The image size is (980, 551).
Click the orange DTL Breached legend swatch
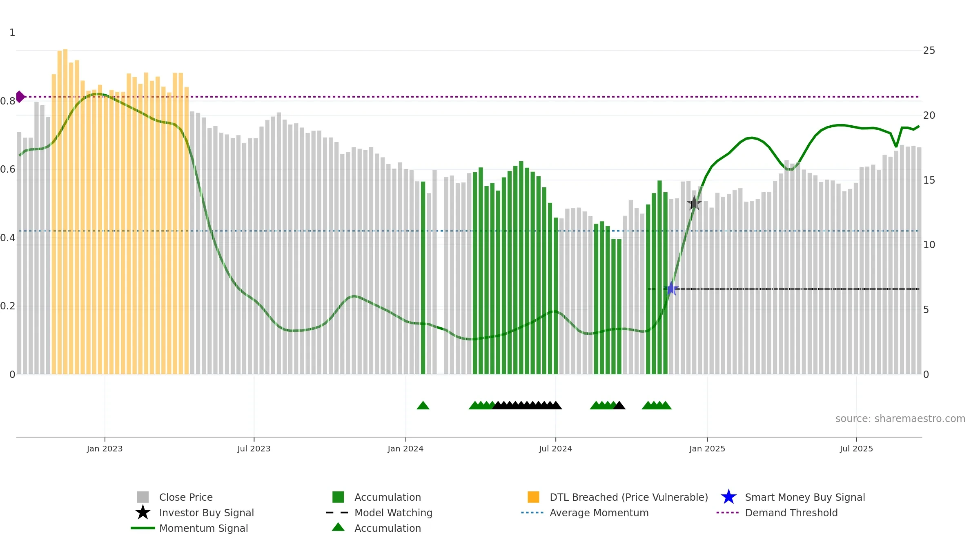(x=533, y=497)
